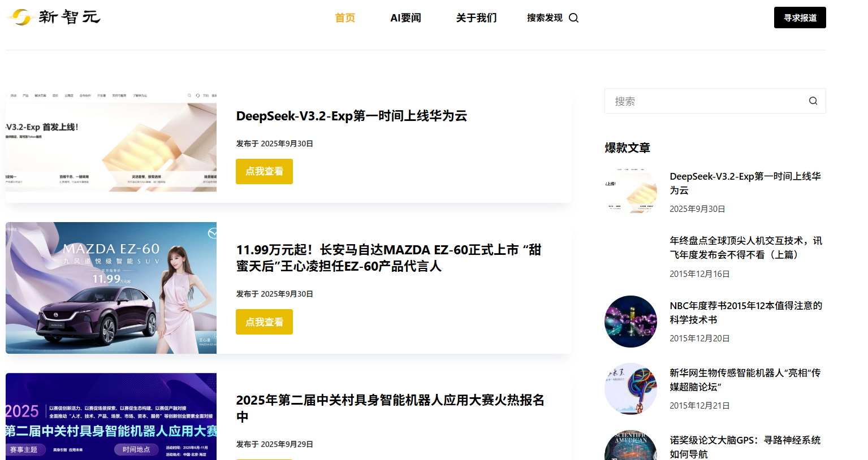868x460 pixels.
Task: Click the MAZDA EZ-60 car cover image
Action: 111,288
